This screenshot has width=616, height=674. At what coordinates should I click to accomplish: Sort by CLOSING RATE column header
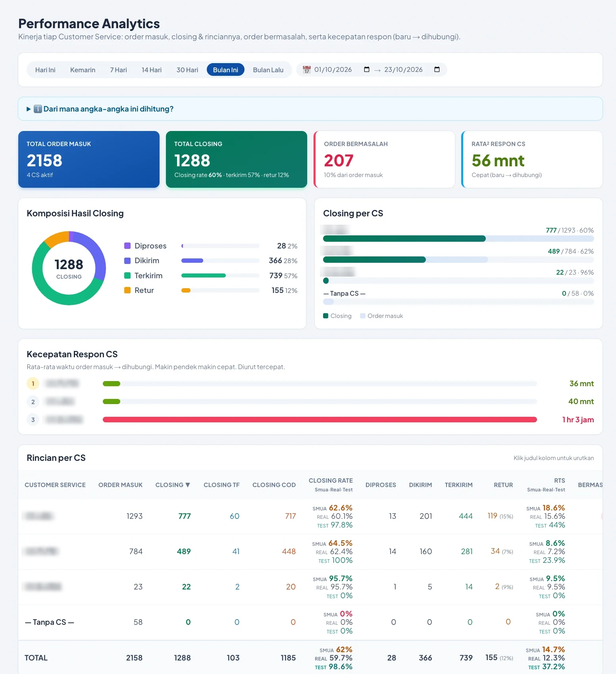coord(331,485)
